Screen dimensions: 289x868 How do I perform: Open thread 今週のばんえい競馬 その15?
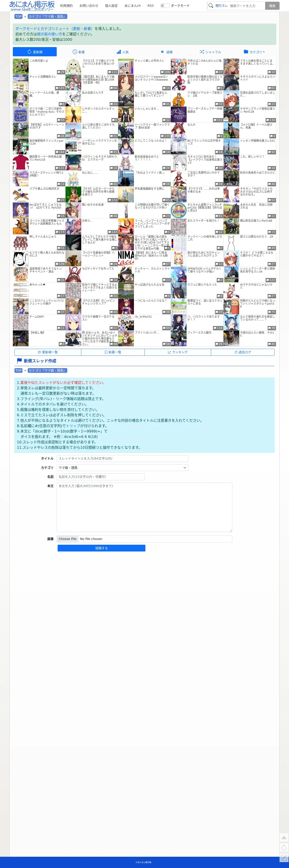coord(250,338)
